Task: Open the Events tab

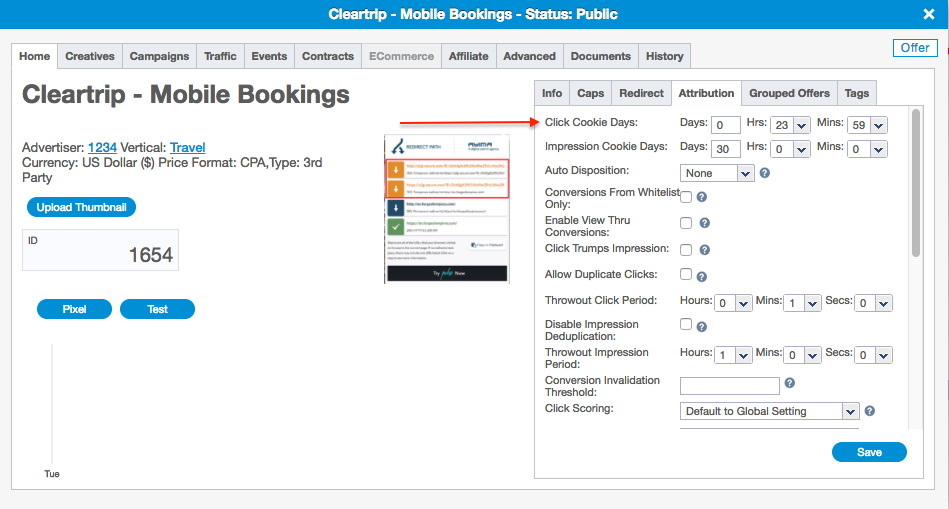Action: [269, 56]
